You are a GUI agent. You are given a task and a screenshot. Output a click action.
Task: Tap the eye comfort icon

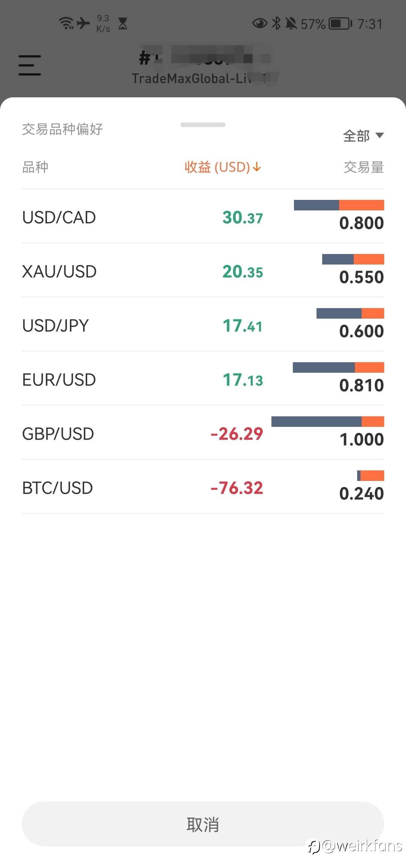point(259,23)
